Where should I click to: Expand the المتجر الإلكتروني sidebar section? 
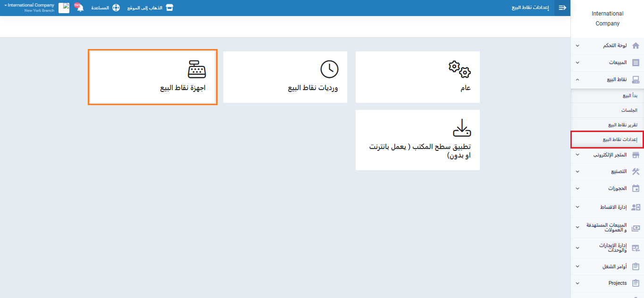coord(607,155)
